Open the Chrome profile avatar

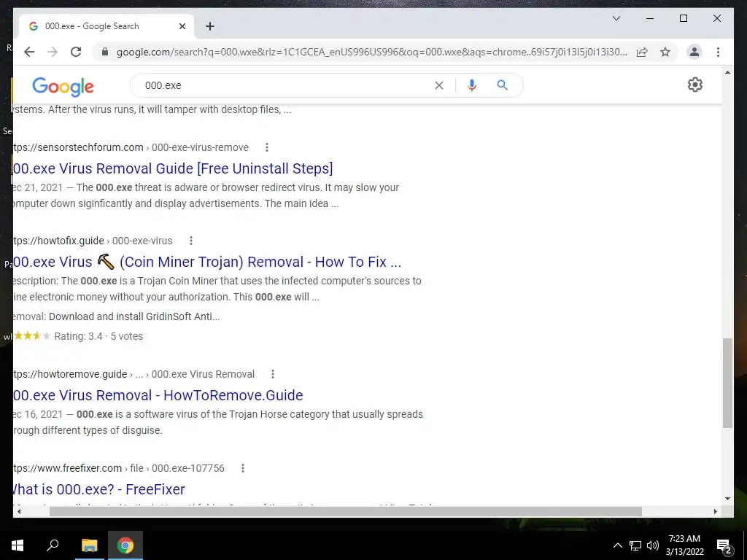pyautogui.click(x=694, y=52)
